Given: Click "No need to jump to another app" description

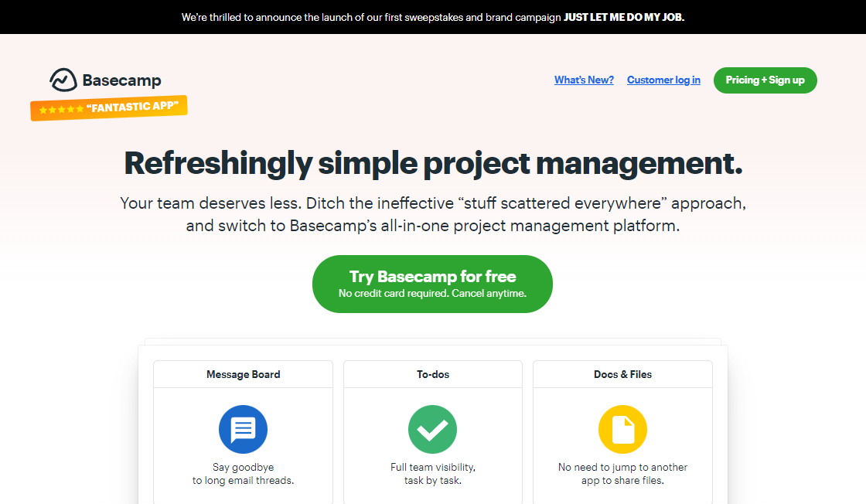Looking at the screenshot, I should pos(622,474).
